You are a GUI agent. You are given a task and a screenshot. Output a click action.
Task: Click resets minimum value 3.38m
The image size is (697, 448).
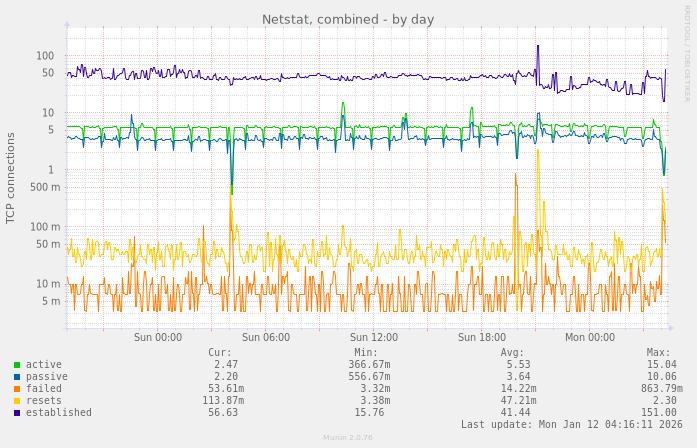click(375, 400)
